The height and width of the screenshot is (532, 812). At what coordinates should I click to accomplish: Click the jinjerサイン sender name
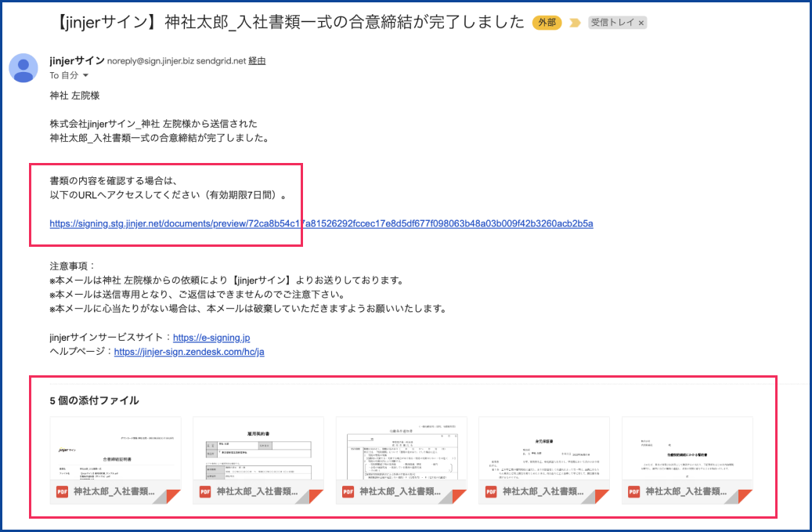click(x=75, y=61)
